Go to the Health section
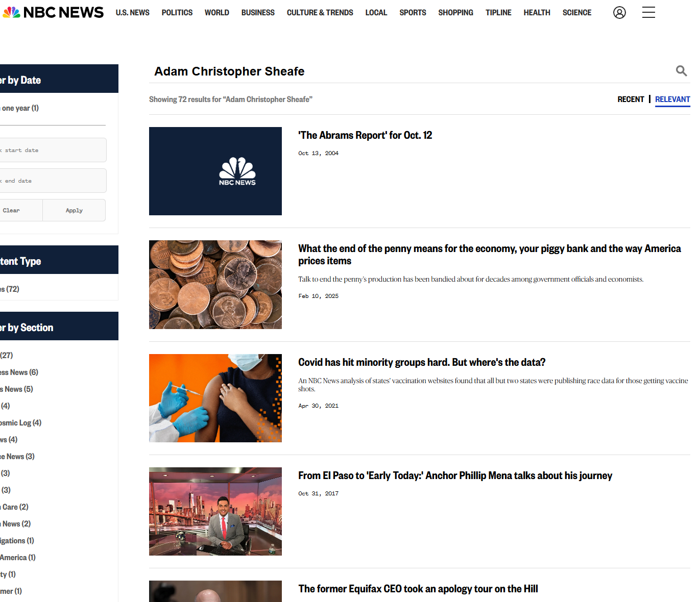The image size is (700, 602). tap(537, 12)
